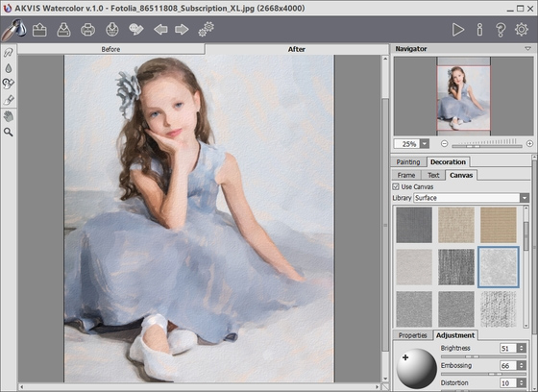Open image file with toolbar icon

click(x=39, y=30)
